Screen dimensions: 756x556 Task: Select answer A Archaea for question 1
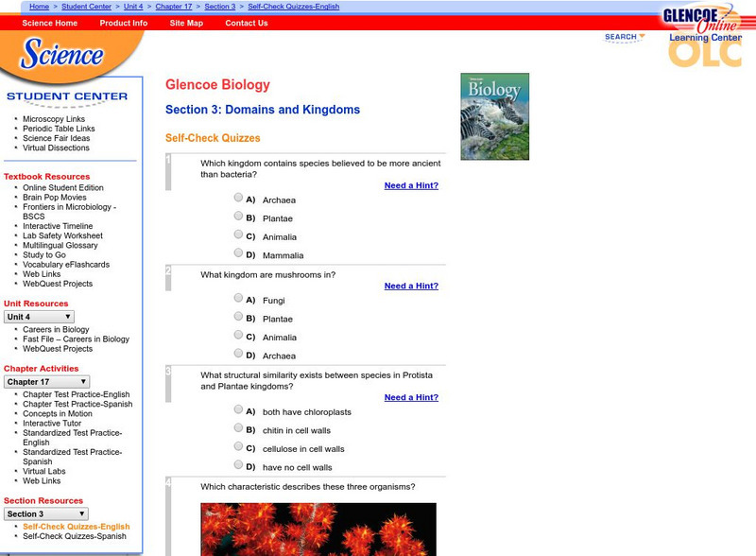[238, 197]
